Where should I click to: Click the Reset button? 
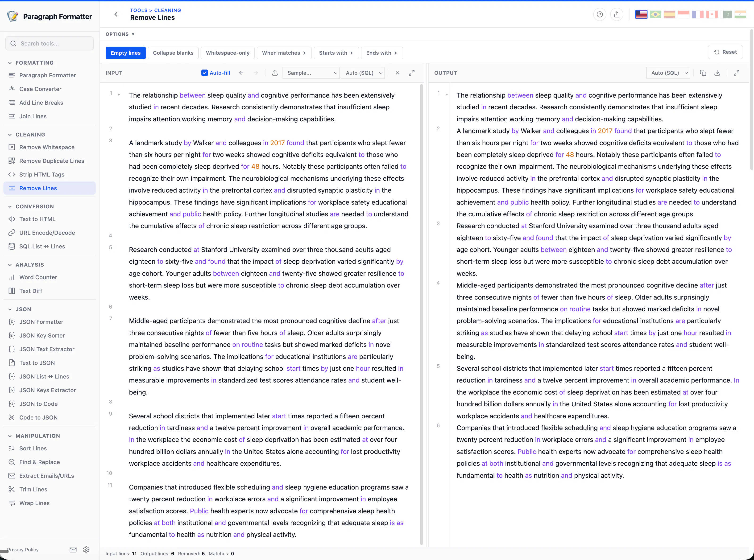click(725, 52)
